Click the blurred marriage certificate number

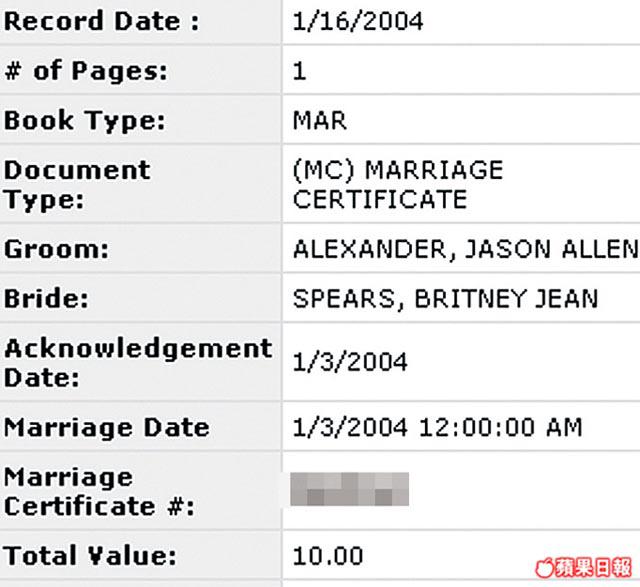point(349,489)
